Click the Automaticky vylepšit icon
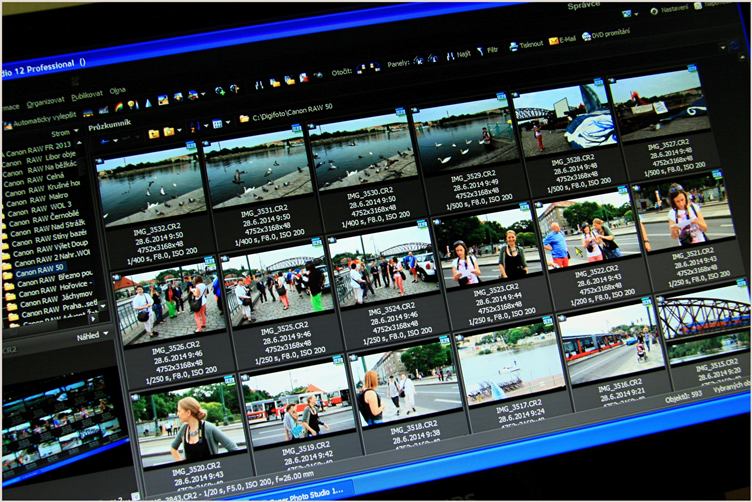 click(8, 126)
